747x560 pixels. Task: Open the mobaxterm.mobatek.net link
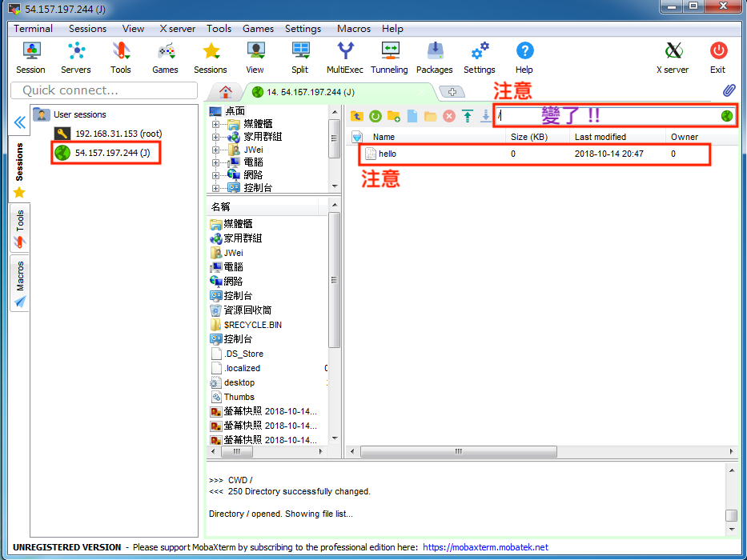coord(485,547)
